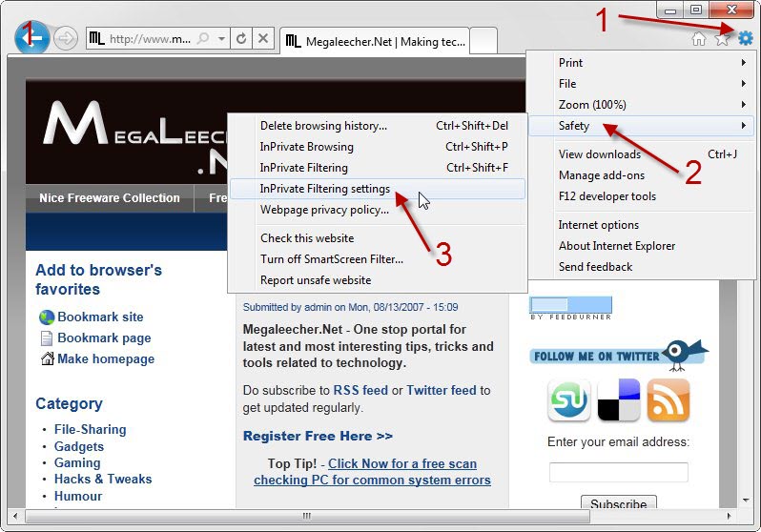Open F12 developer tools
The height and width of the screenshot is (532, 761).
tap(641, 196)
